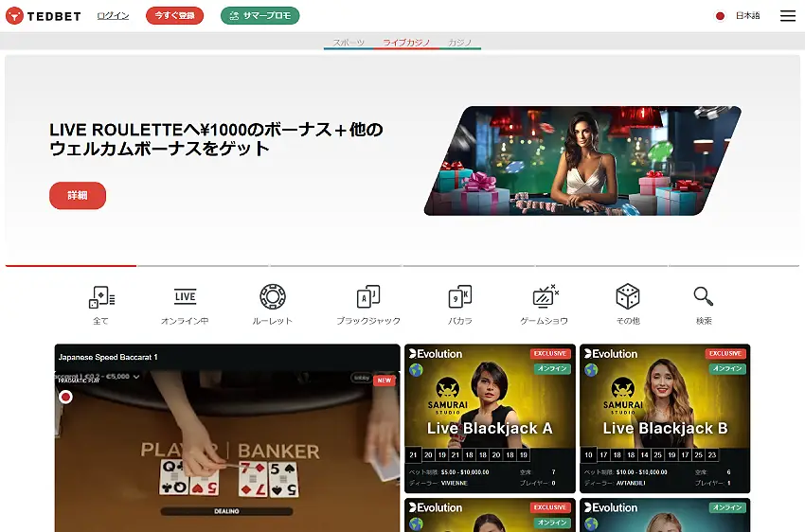Viewport: 805px width, 532px height.
Task: Click the EXCLUSIVE badge on Live Blackjack A
Action: click(550, 353)
